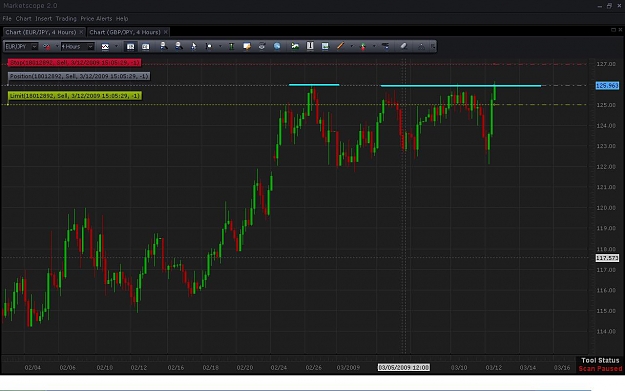This screenshot has height=391, width=625.
Task: Click the zoom out magnifier icon
Action: (x=179, y=46)
